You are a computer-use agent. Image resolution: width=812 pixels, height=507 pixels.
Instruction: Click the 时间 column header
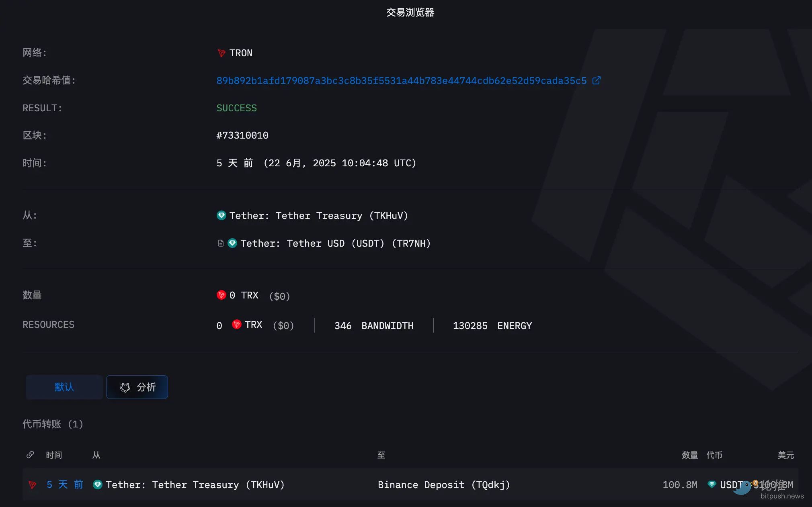(54, 455)
